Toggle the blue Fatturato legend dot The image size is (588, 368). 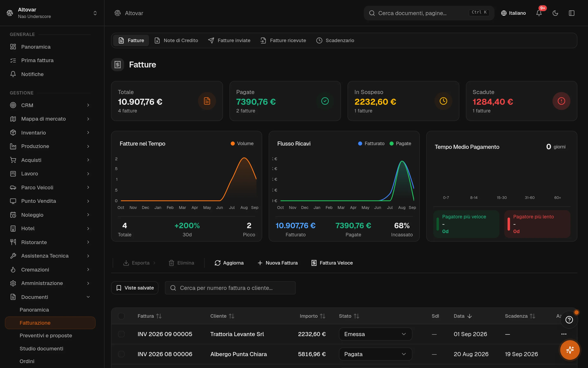pos(360,144)
